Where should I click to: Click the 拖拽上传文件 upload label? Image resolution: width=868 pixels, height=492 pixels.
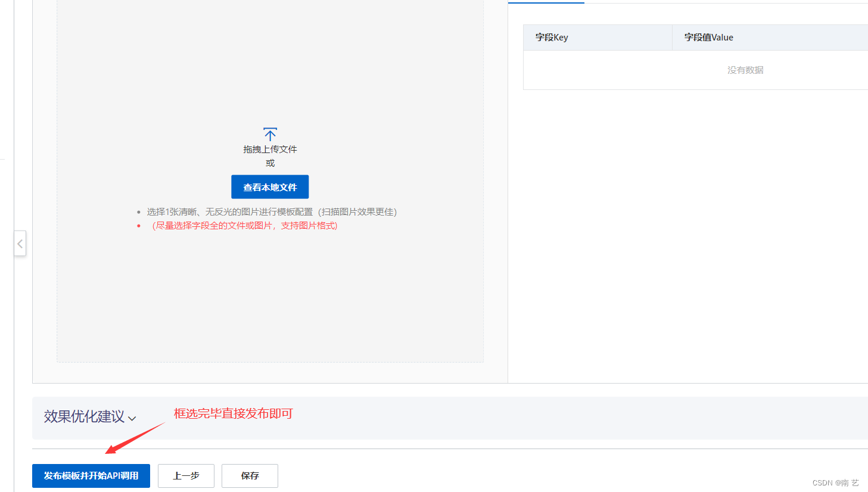coord(270,150)
